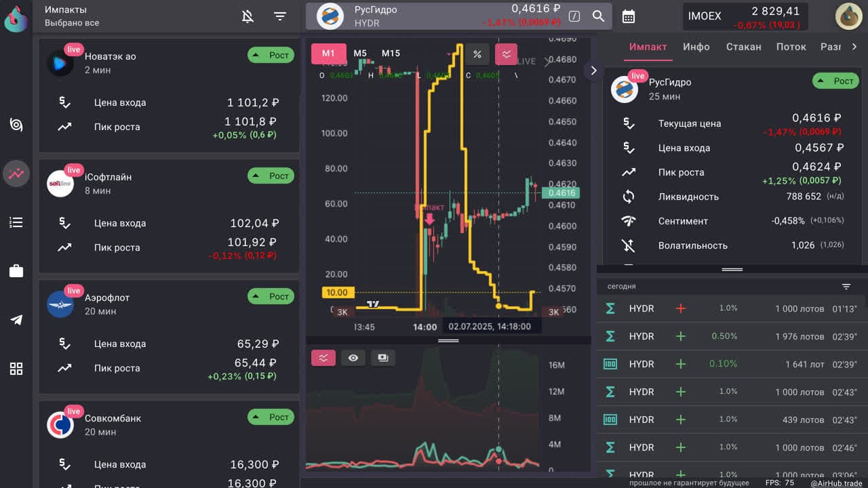Select HYDR row with 1 976 лотов

point(731,336)
